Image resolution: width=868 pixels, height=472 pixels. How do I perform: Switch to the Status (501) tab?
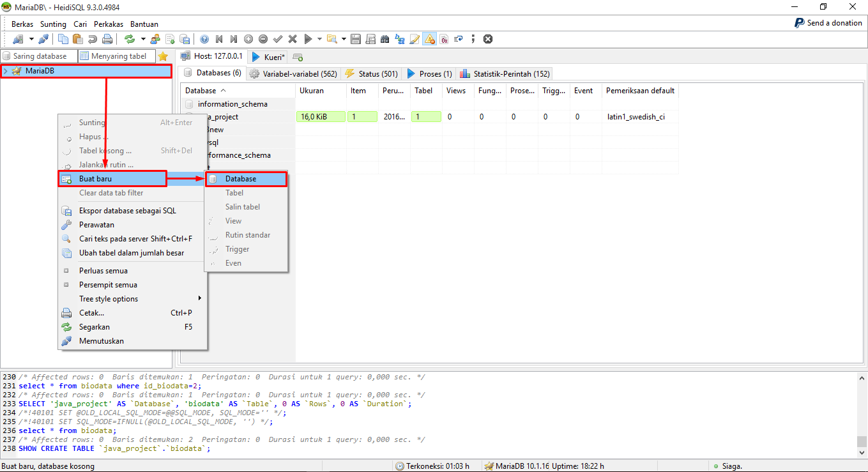point(371,73)
